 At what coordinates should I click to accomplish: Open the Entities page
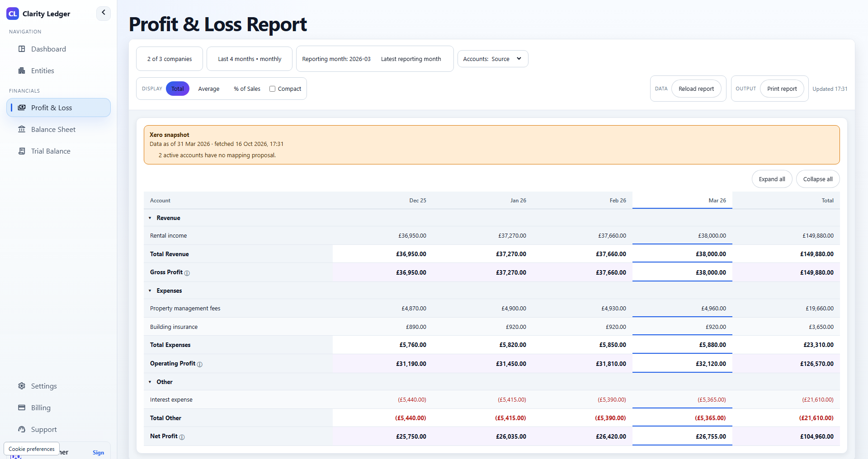58,70
